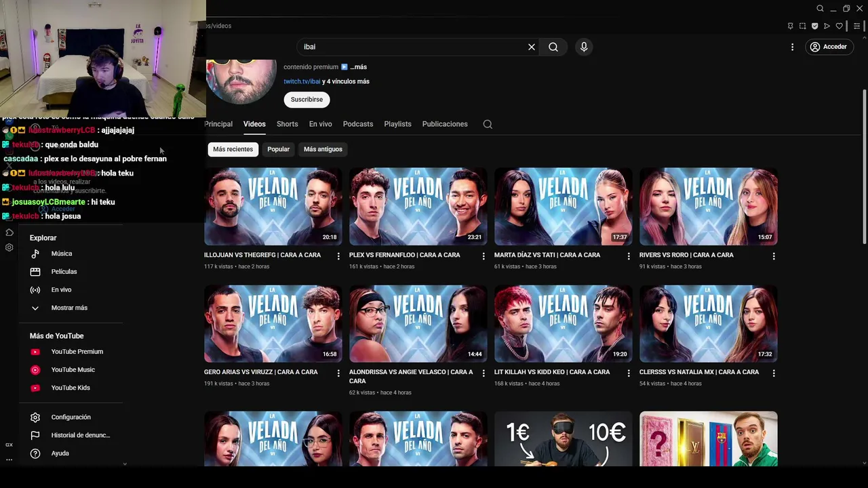868x488 pixels.
Task: Clear the ibai search text with X
Action: point(532,47)
